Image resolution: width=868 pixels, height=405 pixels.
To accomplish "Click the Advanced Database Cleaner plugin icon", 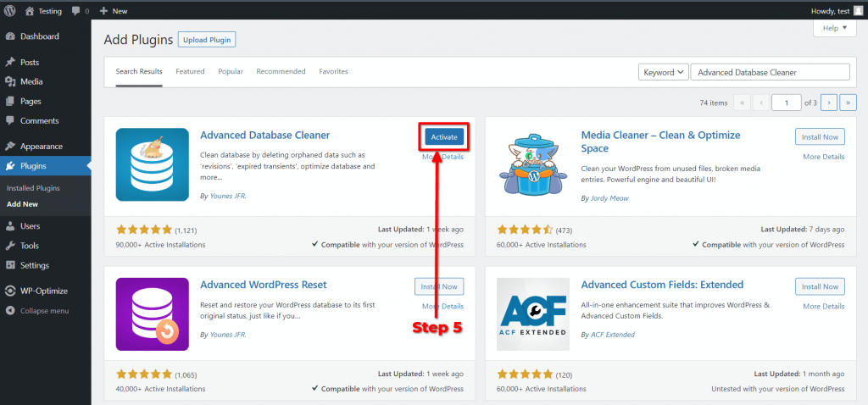I will 153,164.
